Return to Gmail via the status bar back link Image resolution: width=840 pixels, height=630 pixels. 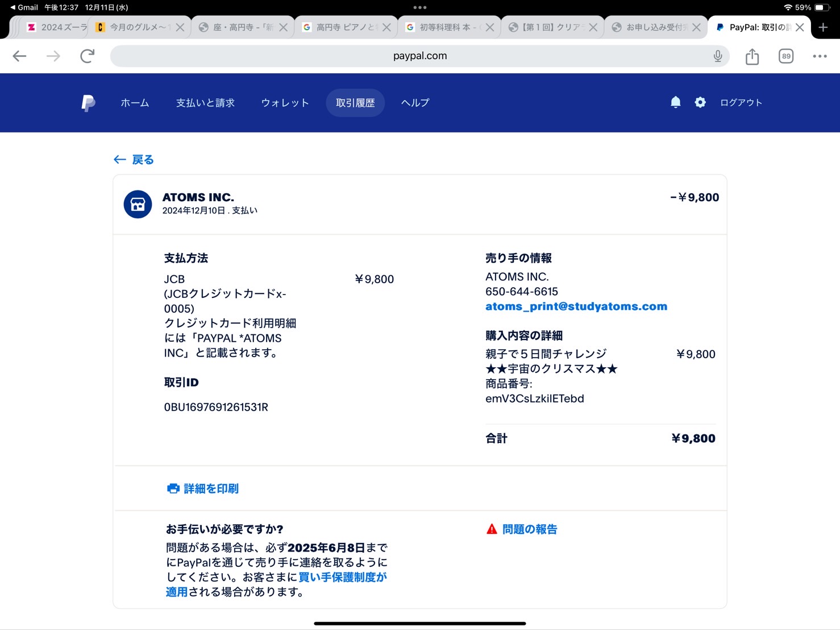pos(24,7)
